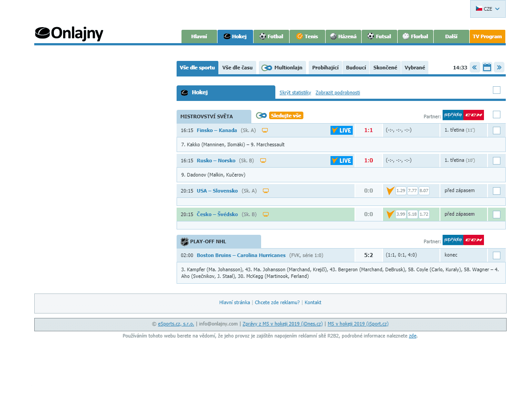The image size is (532, 418).
Task: Switch to Házená tab
Action: 343,36
